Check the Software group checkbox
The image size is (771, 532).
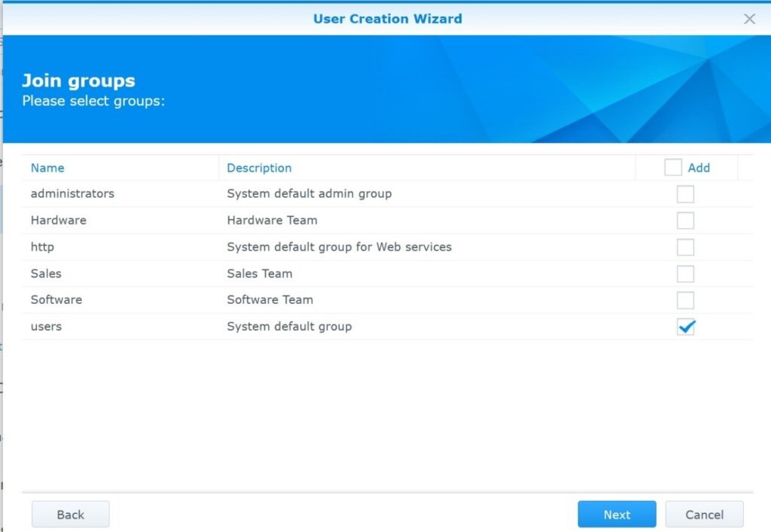click(685, 300)
